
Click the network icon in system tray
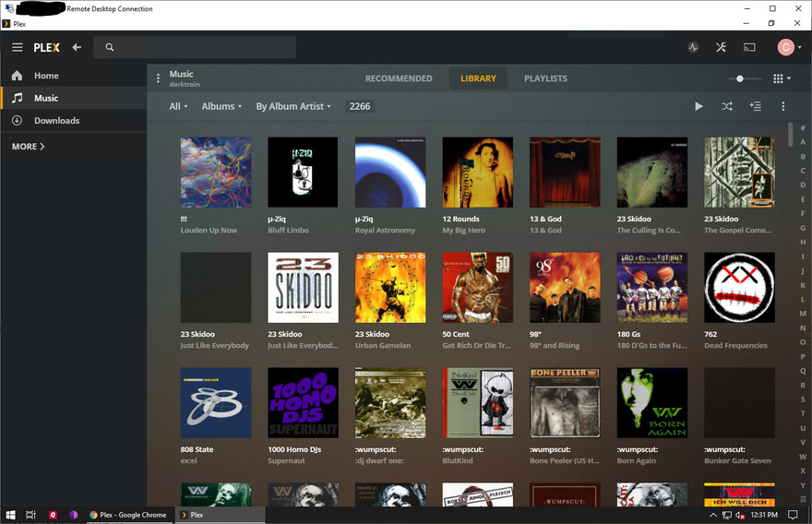pos(726,515)
